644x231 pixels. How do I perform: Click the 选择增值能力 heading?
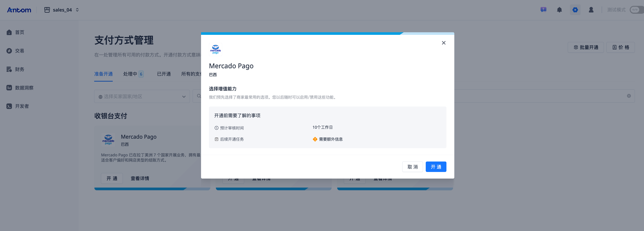222,89
